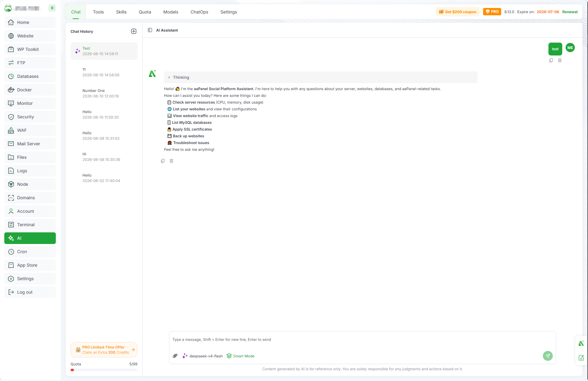Toggle Smart Mode in the message box
Screen dimensions: 588x381
pyautogui.click(x=240, y=356)
